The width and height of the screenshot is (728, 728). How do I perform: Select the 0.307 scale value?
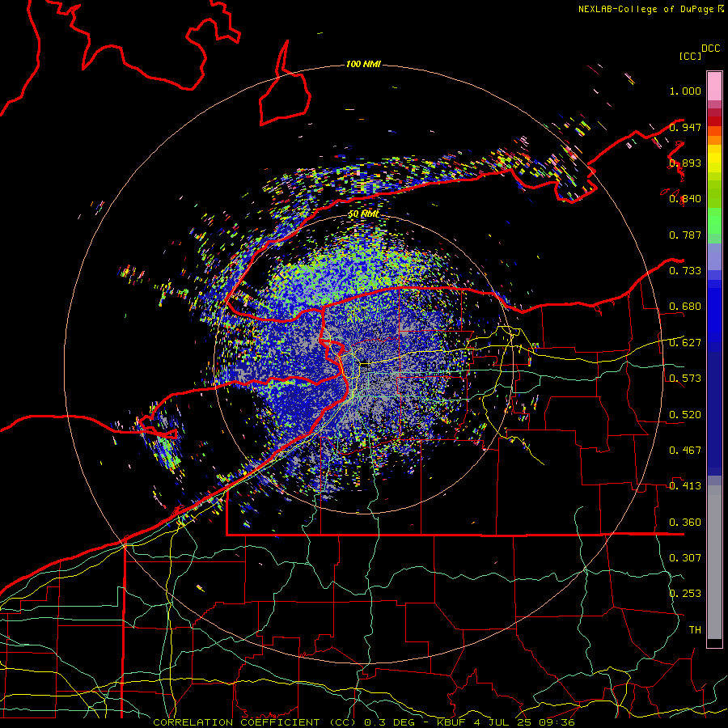click(685, 558)
